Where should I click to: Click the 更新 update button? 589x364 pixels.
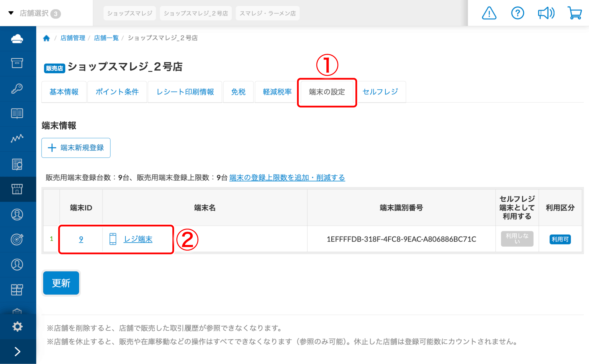[61, 283]
